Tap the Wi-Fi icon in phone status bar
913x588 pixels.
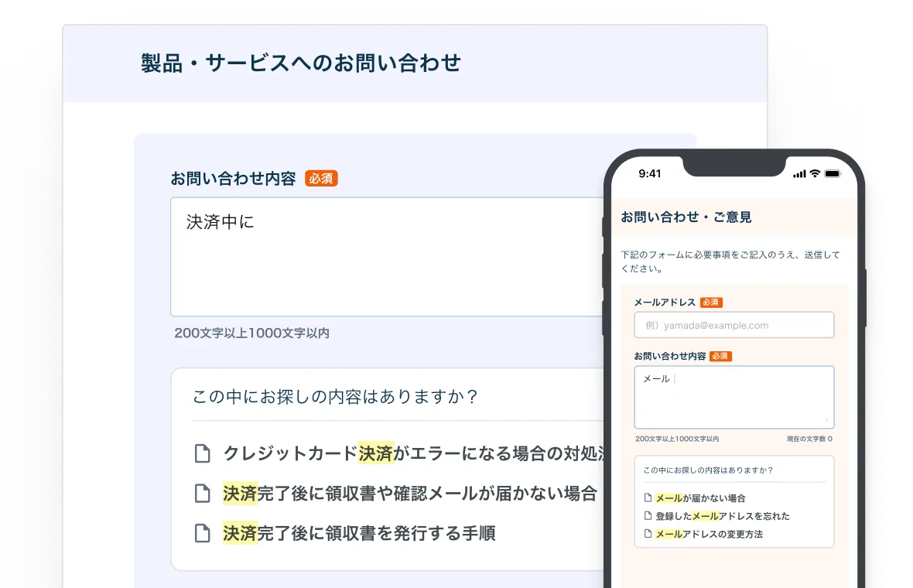point(814,174)
